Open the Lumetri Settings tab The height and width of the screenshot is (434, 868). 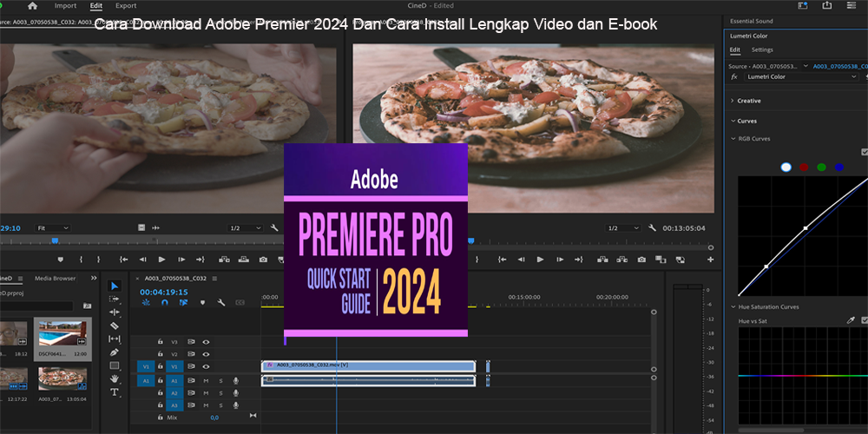tap(762, 49)
